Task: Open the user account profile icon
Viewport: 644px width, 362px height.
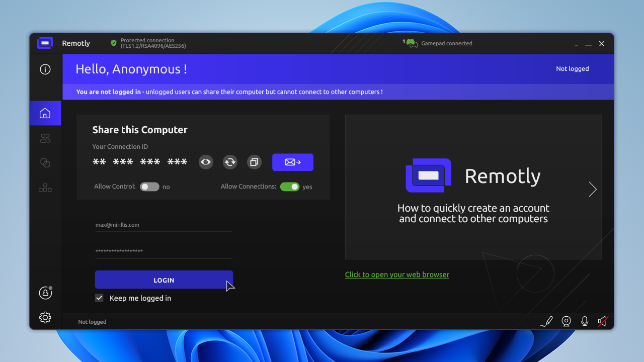Action: (45, 293)
